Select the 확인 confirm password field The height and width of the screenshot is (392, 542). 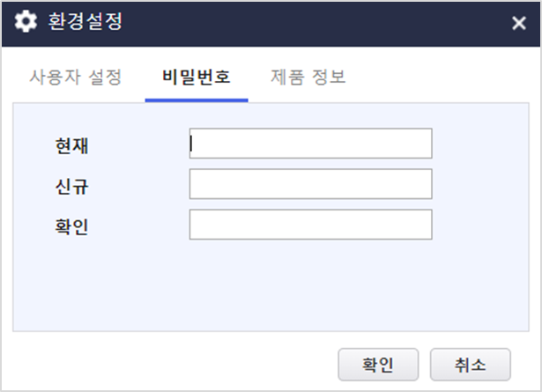tap(311, 224)
